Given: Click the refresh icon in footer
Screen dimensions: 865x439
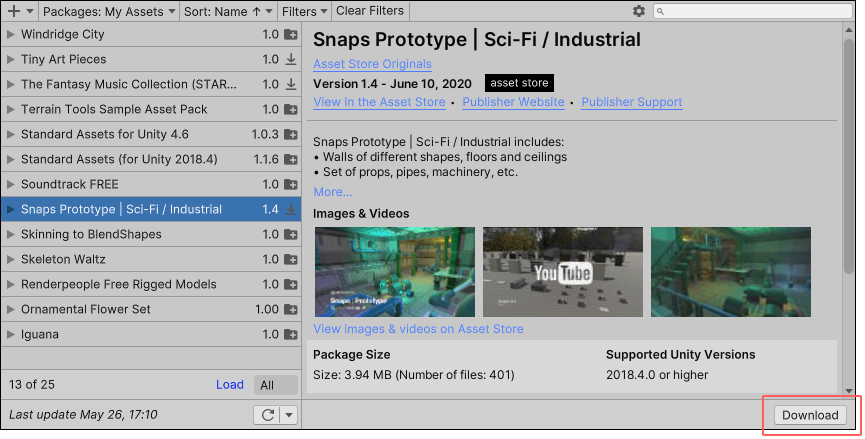Looking at the screenshot, I should click(x=268, y=415).
